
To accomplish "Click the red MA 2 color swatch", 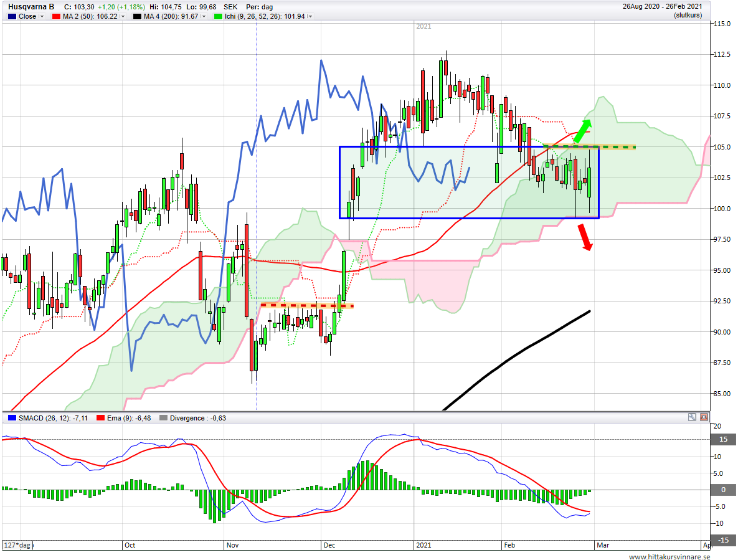I will coord(57,16).
